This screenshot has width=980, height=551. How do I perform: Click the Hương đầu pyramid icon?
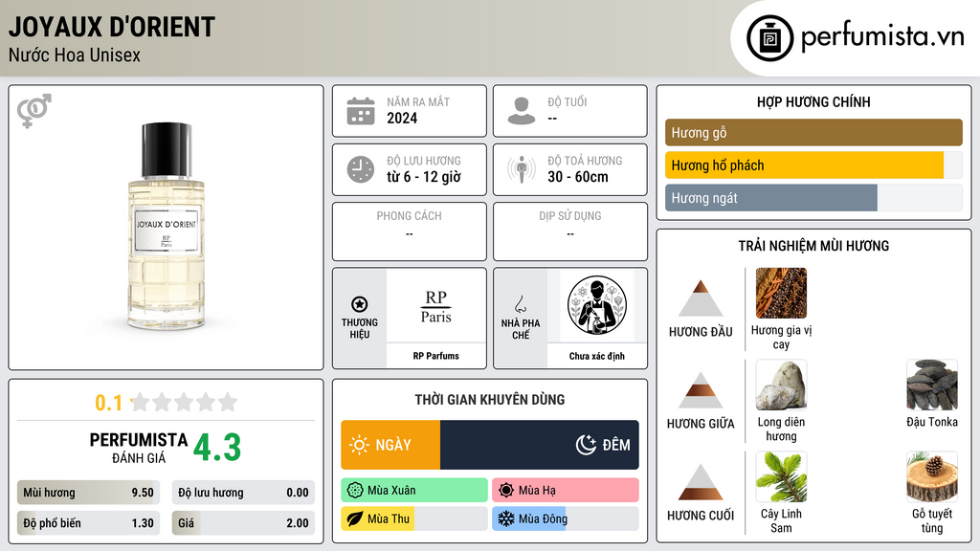pyautogui.click(x=701, y=298)
